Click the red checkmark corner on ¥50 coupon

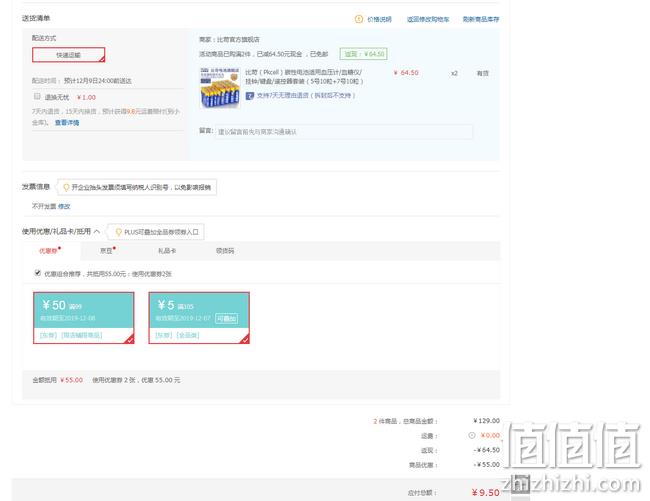point(130,339)
